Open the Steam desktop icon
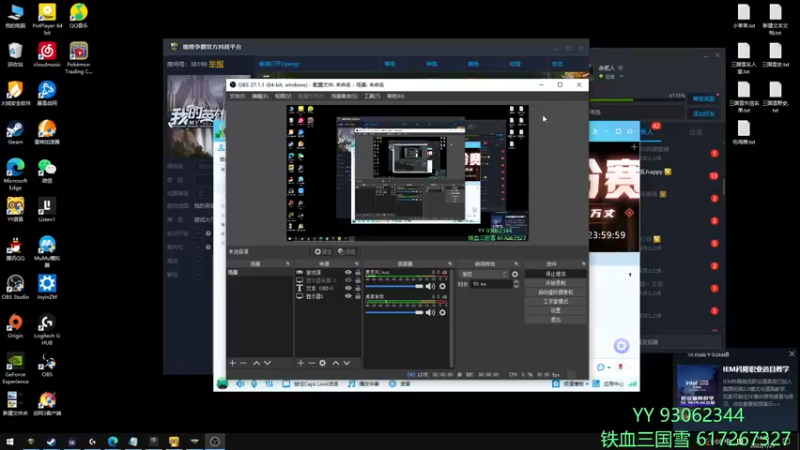 coord(15,133)
